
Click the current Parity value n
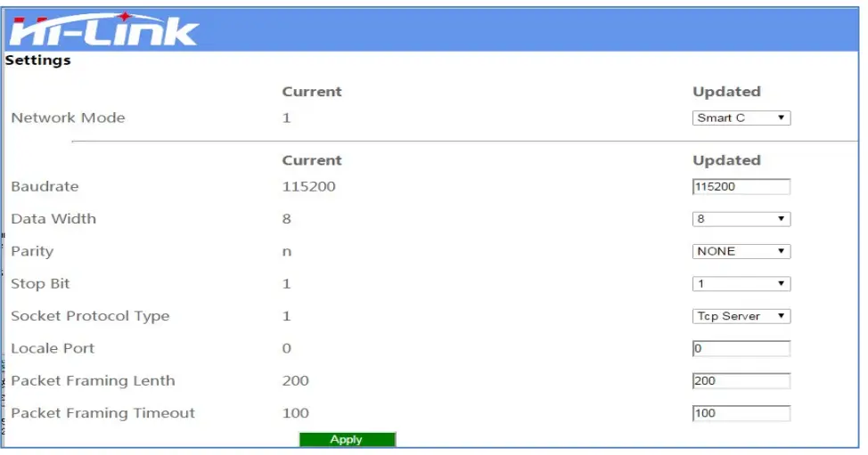287,252
